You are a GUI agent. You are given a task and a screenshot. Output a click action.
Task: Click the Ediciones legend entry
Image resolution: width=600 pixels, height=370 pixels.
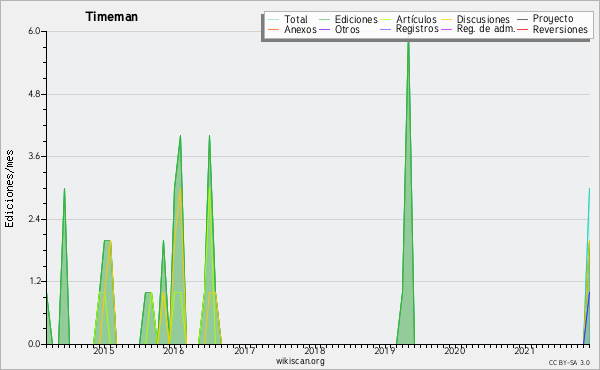tap(348, 19)
